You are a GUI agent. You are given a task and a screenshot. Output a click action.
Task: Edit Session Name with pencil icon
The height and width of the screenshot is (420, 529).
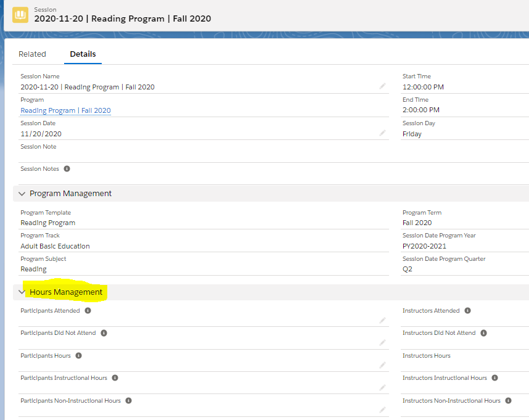[382, 86]
